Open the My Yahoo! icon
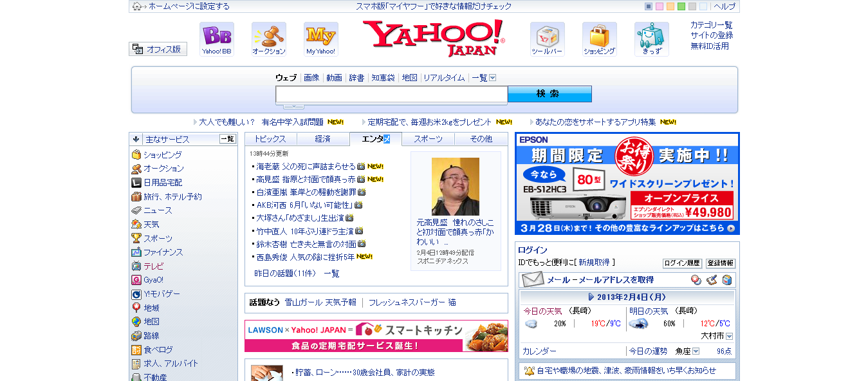Viewport: 868px width, 381px height. [x=320, y=39]
